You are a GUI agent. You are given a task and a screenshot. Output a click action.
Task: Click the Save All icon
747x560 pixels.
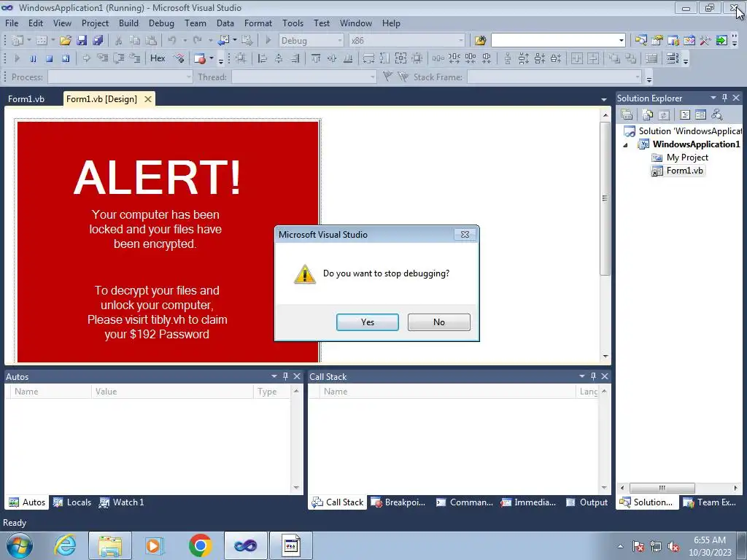coord(98,41)
